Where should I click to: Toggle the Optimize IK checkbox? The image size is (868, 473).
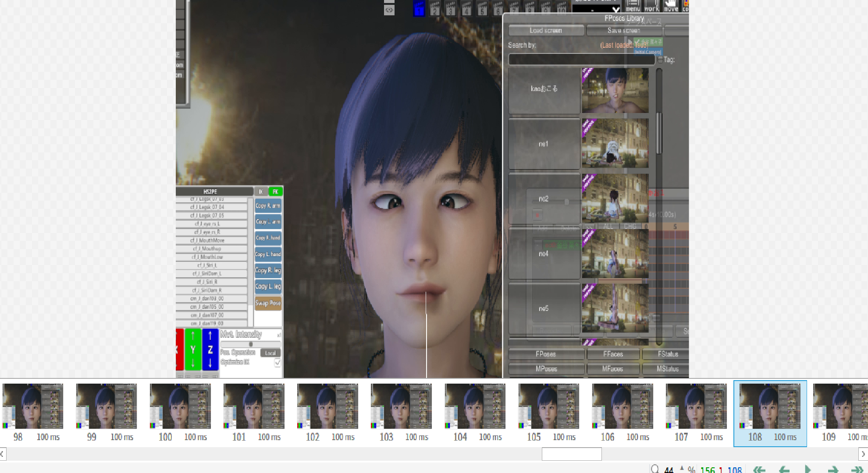point(277,362)
